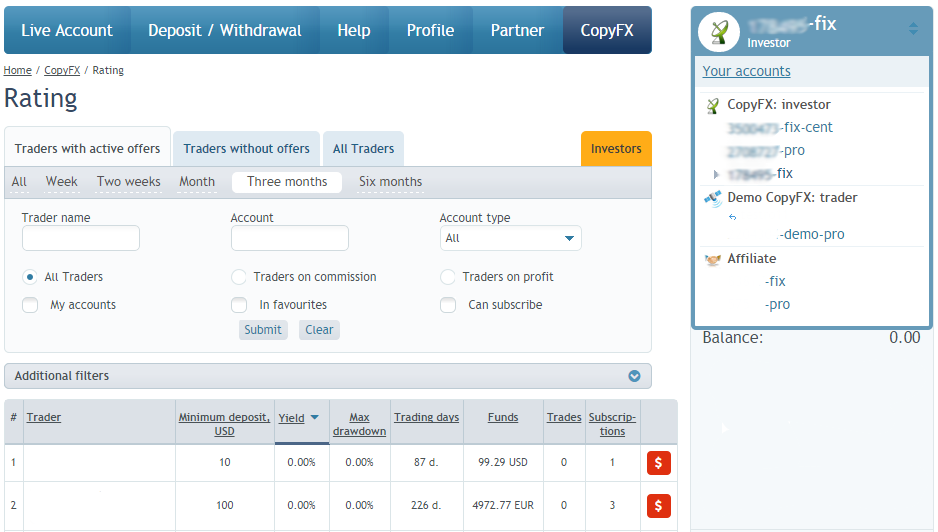The height and width of the screenshot is (532, 938).
Task: Expand the -fix account tree arrow
Action: pos(716,175)
